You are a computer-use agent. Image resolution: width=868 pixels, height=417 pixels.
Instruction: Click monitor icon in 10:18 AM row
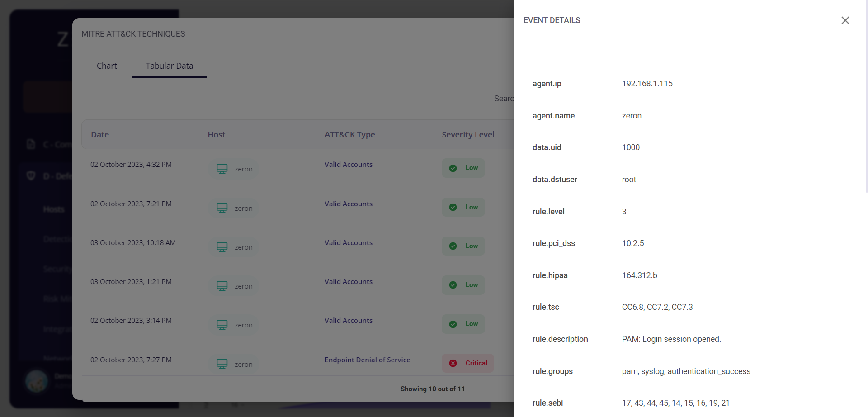pyautogui.click(x=222, y=247)
